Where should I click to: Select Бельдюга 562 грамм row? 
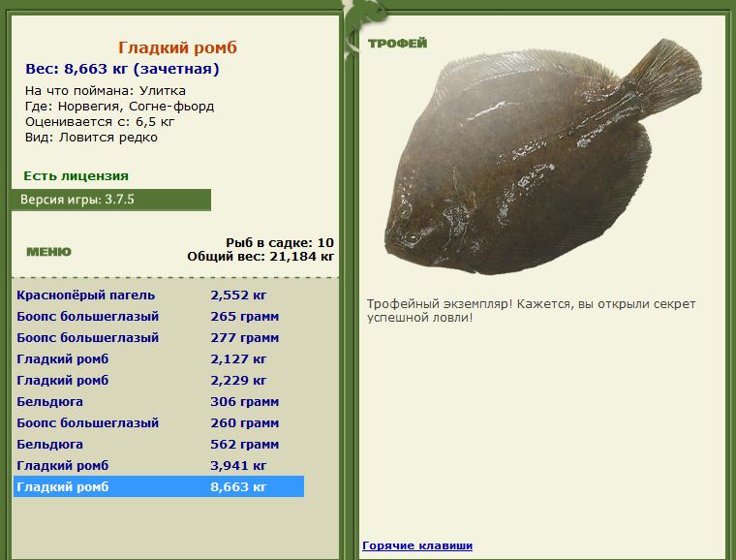[159, 444]
